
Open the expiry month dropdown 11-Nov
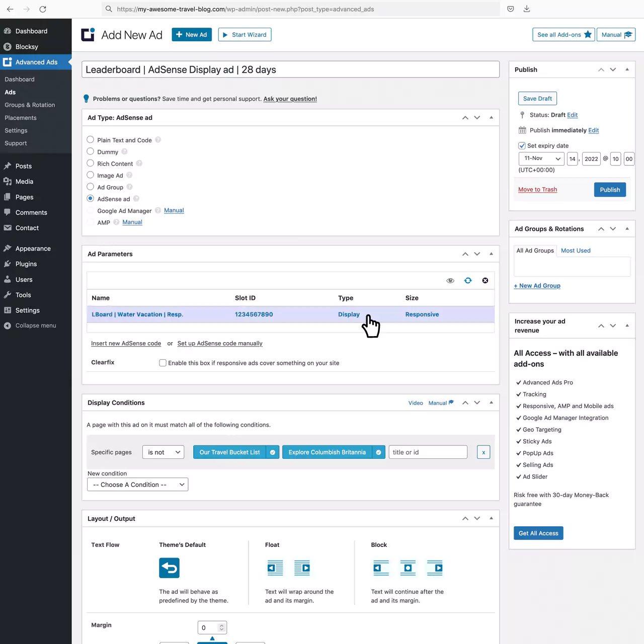click(541, 158)
